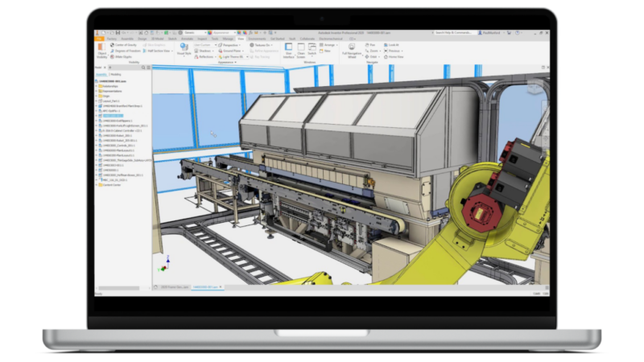Toggle Textures On setting
The height and width of the screenshot is (362, 644).
point(262,44)
